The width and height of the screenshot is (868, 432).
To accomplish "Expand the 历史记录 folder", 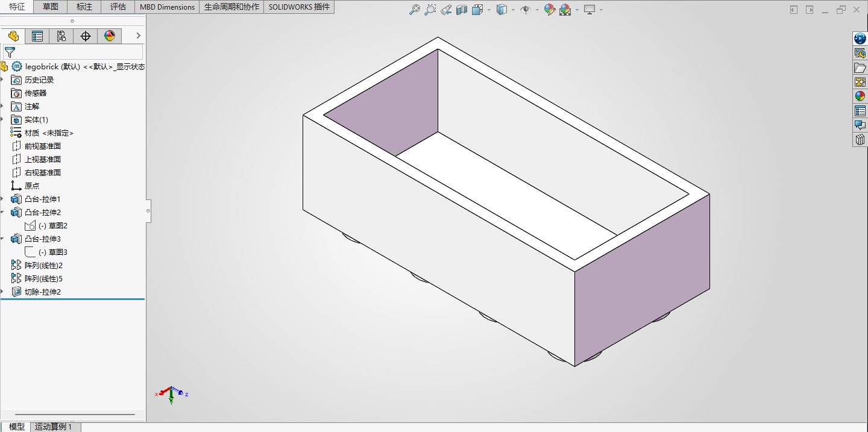I will [x=2, y=80].
